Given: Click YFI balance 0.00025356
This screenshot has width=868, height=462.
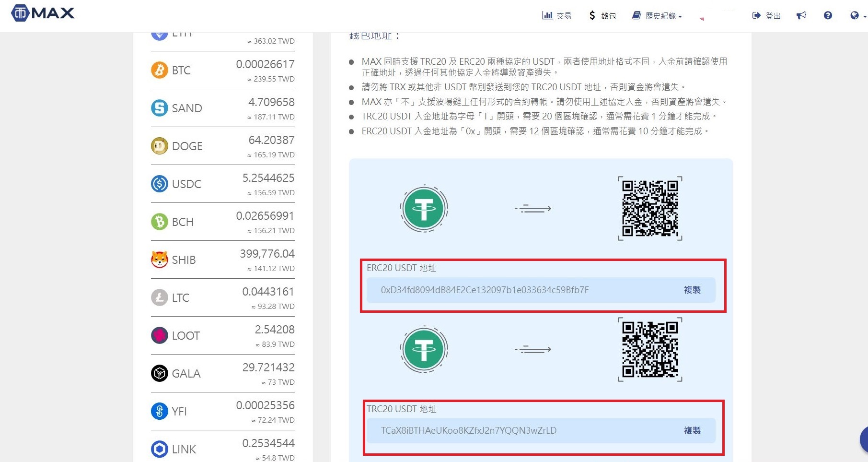Looking at the screenshot, I should [x=265, y=405].
